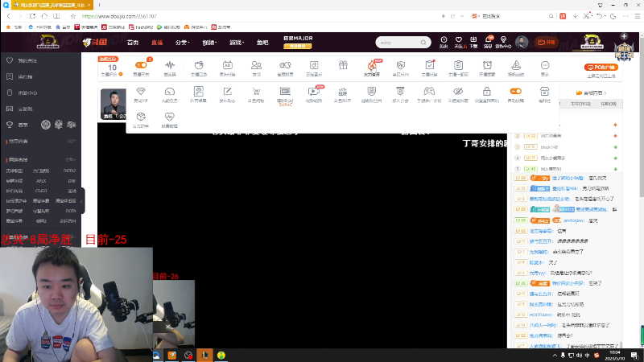Click the flame icon with NEW badge
Image resolution: width=644 pixels, height=362 pixels.
[372, 65]
